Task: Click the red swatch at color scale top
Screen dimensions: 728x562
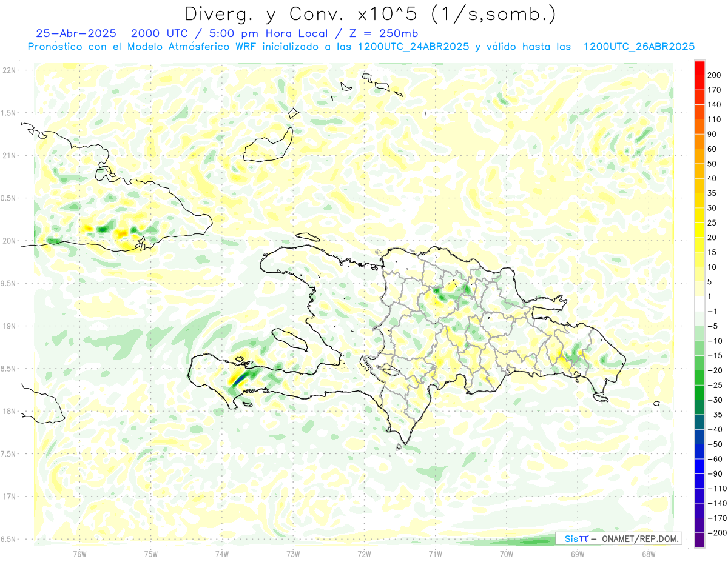Action: point(700,67)
